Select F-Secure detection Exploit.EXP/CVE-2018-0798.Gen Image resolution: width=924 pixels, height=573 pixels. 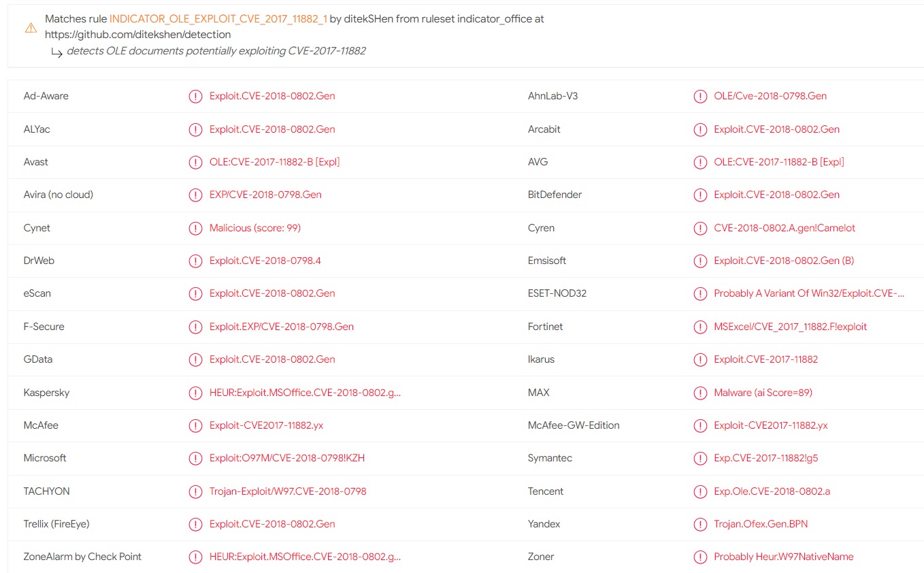pos(282,327)
